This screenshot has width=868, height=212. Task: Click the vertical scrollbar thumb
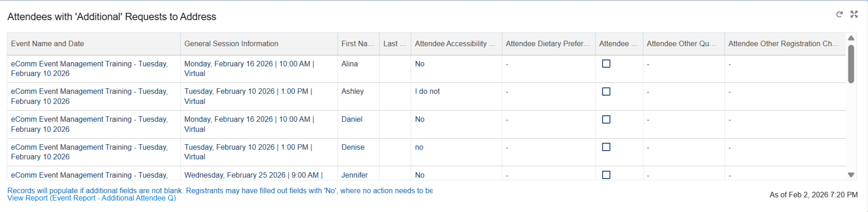[851, 64]
